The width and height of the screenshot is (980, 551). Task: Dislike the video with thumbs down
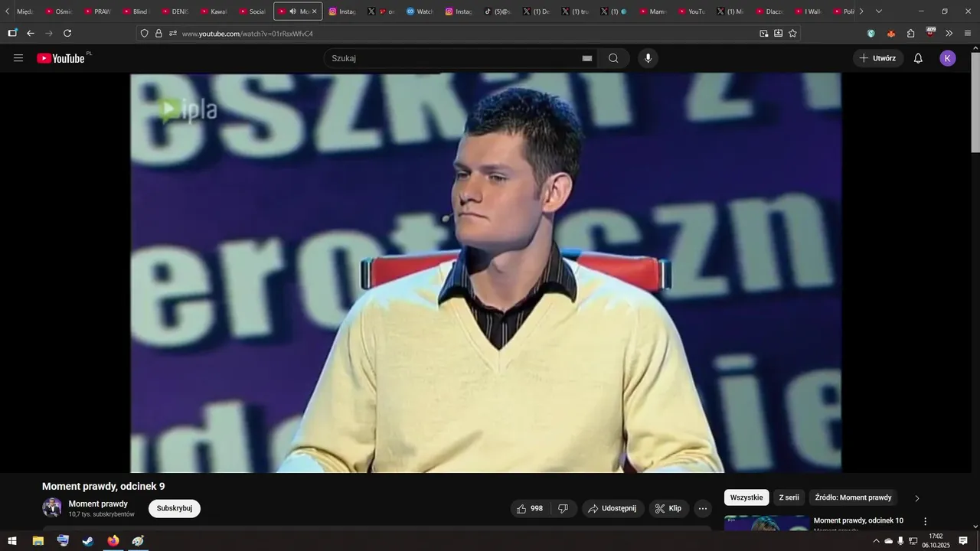pos(563,508)
